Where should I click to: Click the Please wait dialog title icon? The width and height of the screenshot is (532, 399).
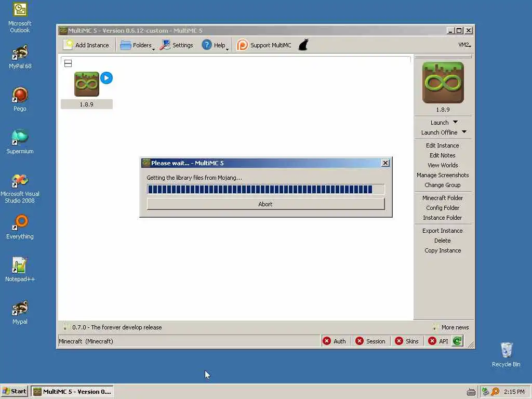pos(146,163)
